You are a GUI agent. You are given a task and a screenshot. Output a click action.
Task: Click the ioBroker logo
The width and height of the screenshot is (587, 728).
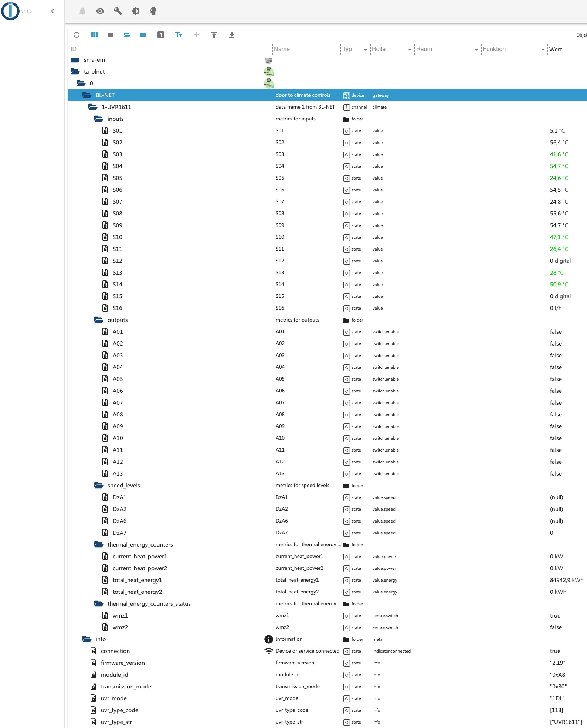pos(10,11)
